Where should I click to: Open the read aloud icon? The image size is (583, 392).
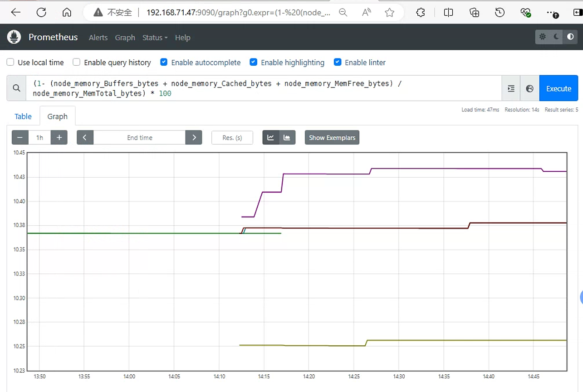pyautogui.click(x=366, y=13)
